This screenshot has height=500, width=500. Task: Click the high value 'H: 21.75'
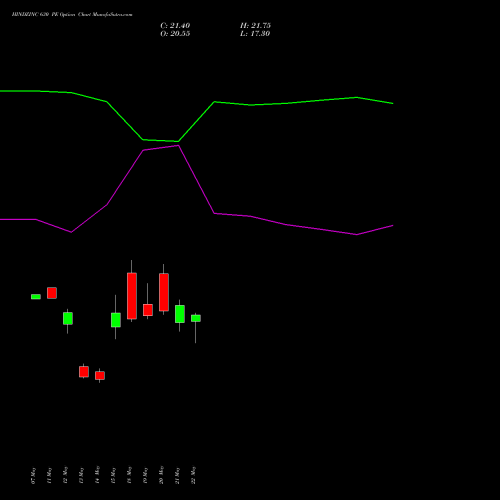point(255,26)
